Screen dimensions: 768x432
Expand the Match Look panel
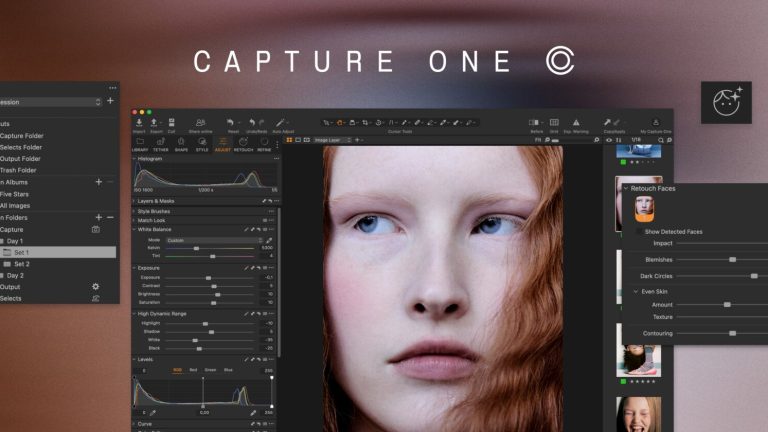[134, 220]
